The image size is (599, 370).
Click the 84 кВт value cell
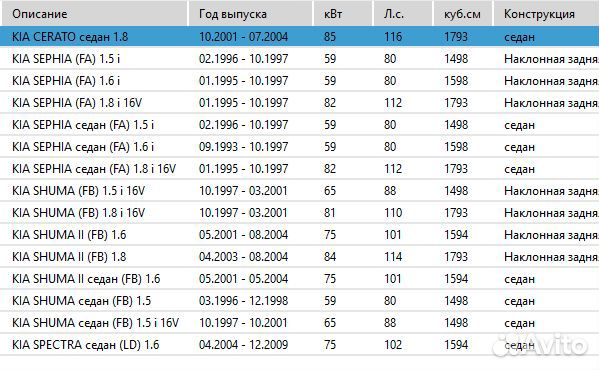pos(330,257)
